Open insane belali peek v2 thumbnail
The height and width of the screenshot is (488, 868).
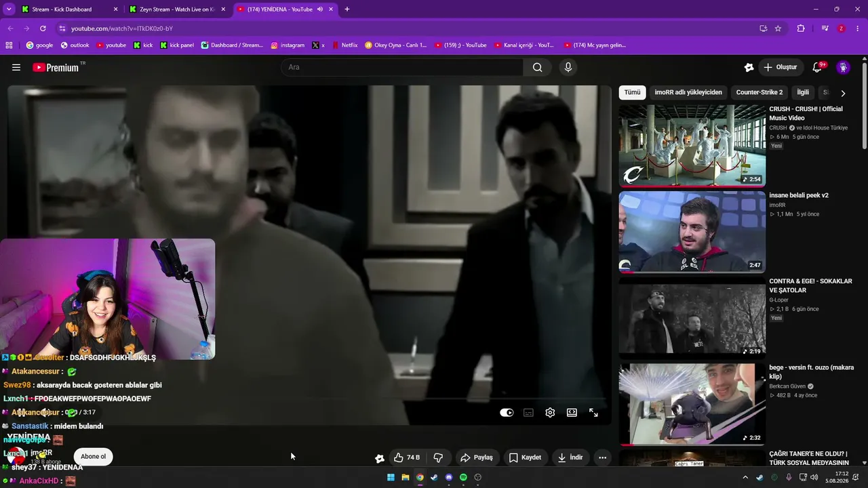click(692, 232)
